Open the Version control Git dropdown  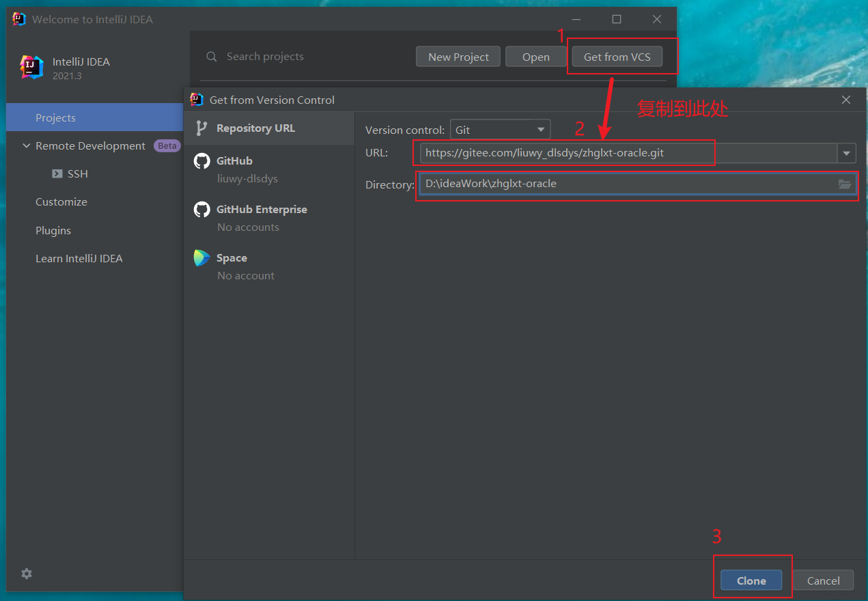coord(501,130)
